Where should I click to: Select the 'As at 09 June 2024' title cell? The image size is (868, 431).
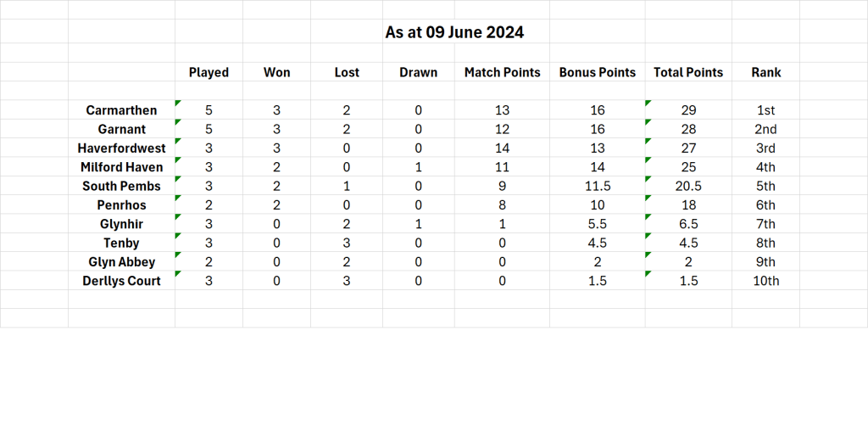click(x=454, y=33)
